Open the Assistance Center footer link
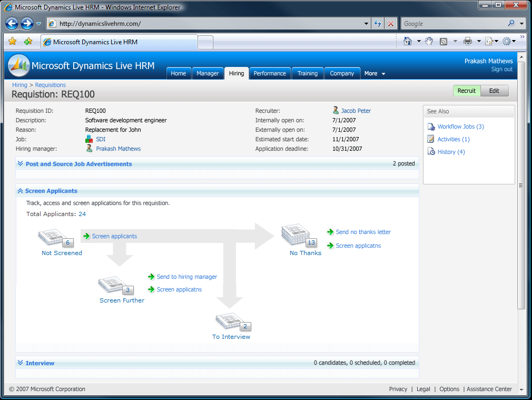Image resolution: width=532 pixels, height=400 pixels. point(489,389)
